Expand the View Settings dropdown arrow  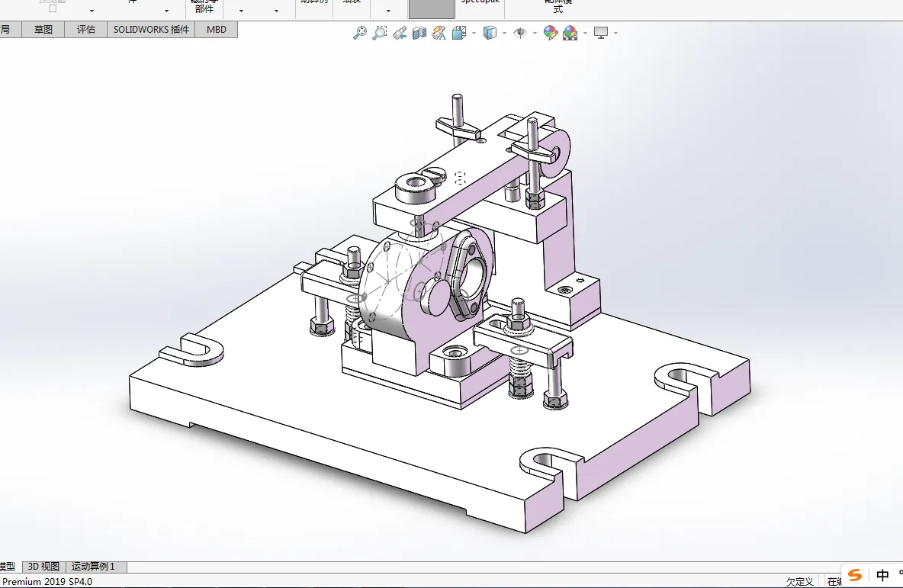615,34
